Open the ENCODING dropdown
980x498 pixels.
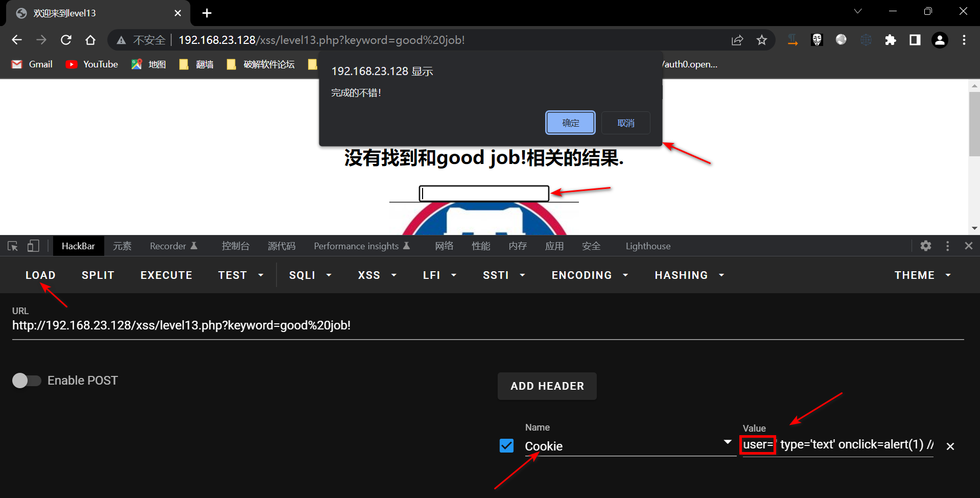589,275
